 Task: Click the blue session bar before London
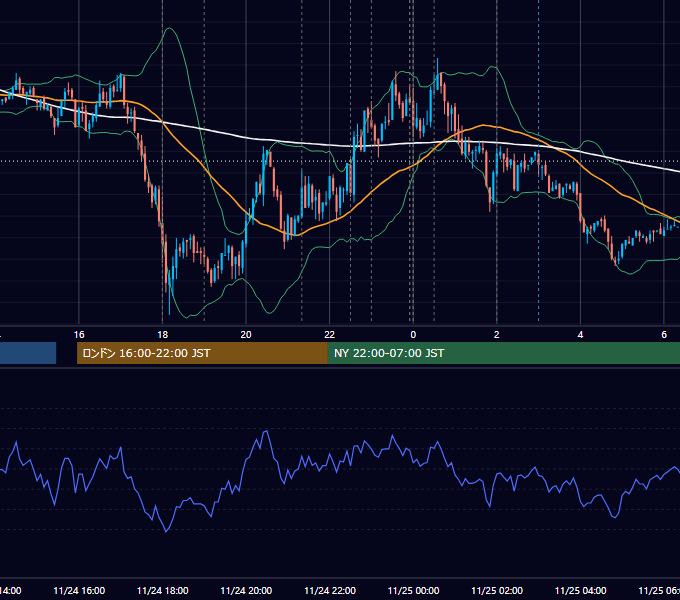(28, 353)
